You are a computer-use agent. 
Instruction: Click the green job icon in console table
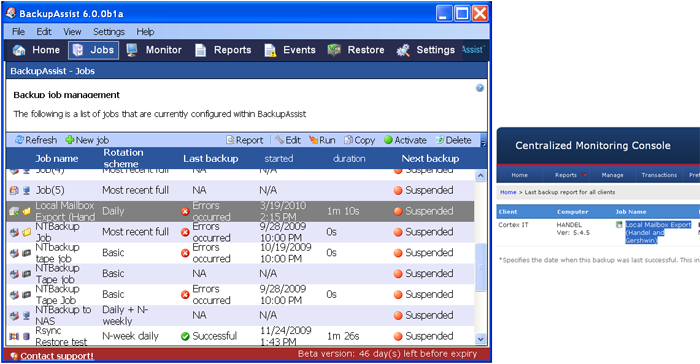point(619,225)
